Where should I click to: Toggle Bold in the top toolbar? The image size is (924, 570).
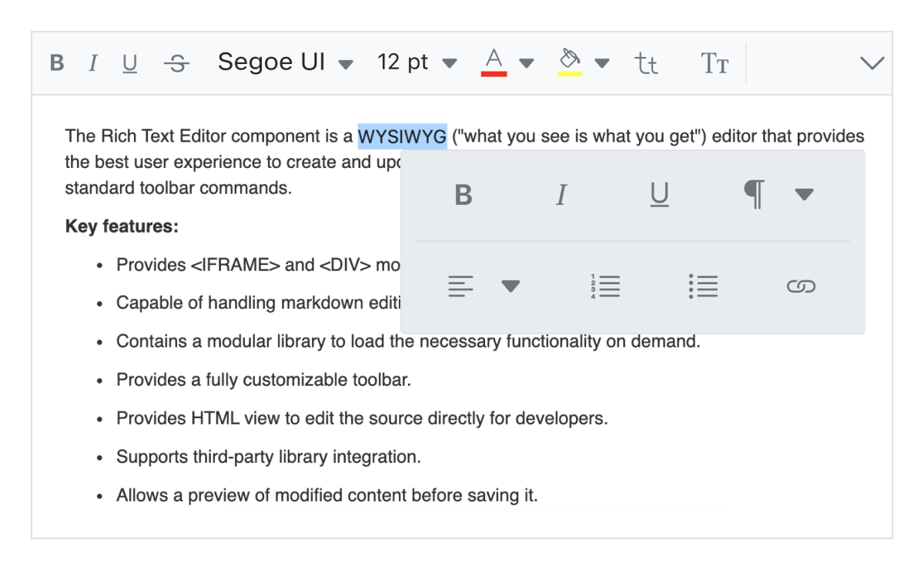pyautogui.click(x=57, y=63)
